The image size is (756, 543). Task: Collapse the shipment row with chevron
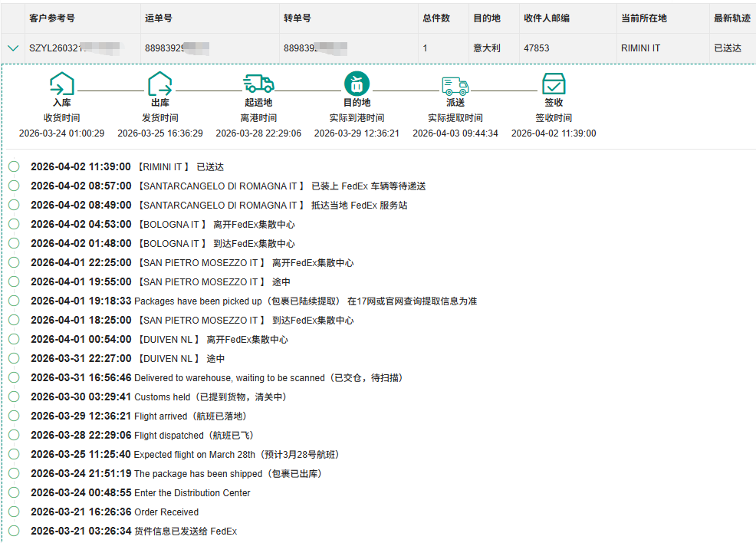[12, 48]
